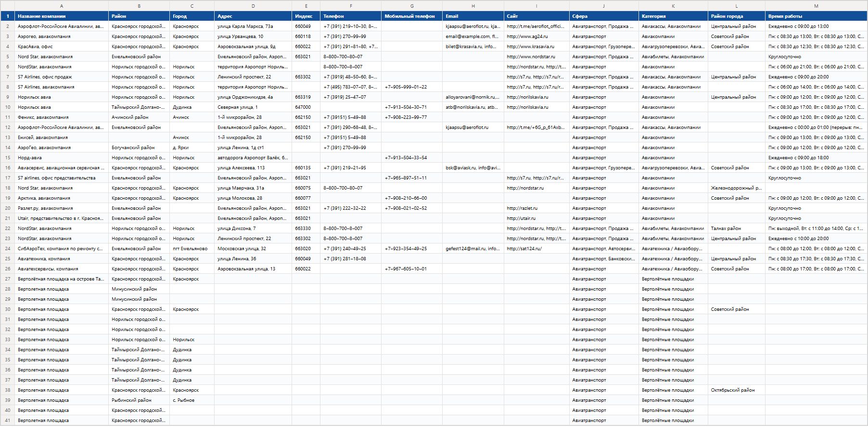Select the address 'улица Алексеева, 113'
Screen dimensions: 868x434
pyautogui.click(x=253, y=168)
